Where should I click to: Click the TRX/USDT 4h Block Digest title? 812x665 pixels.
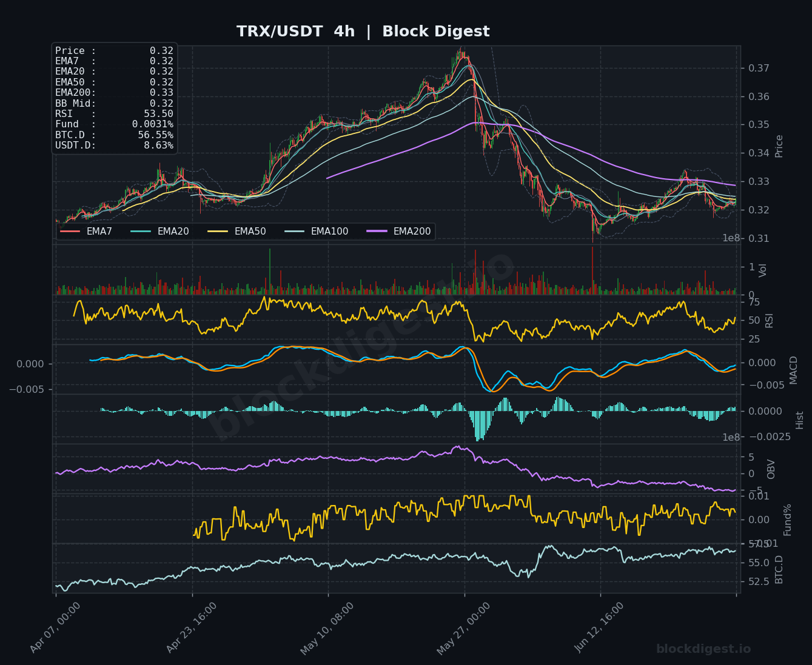click(363, 32)
